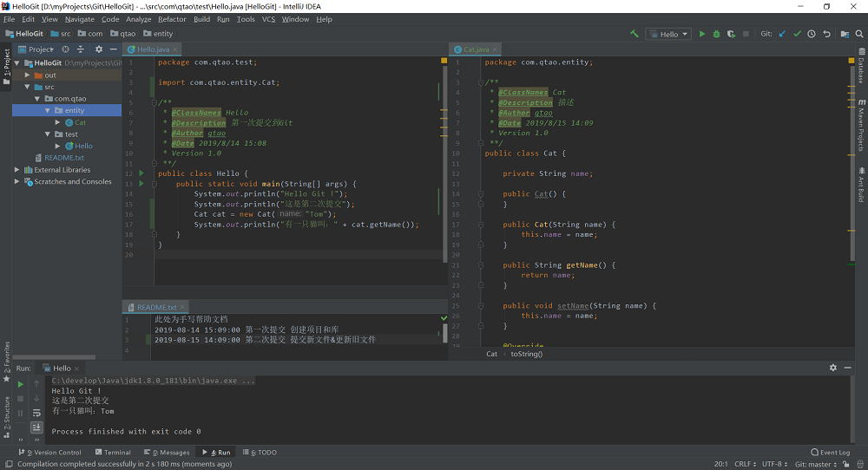Click down arrow in Run panel

click(36, 398)
